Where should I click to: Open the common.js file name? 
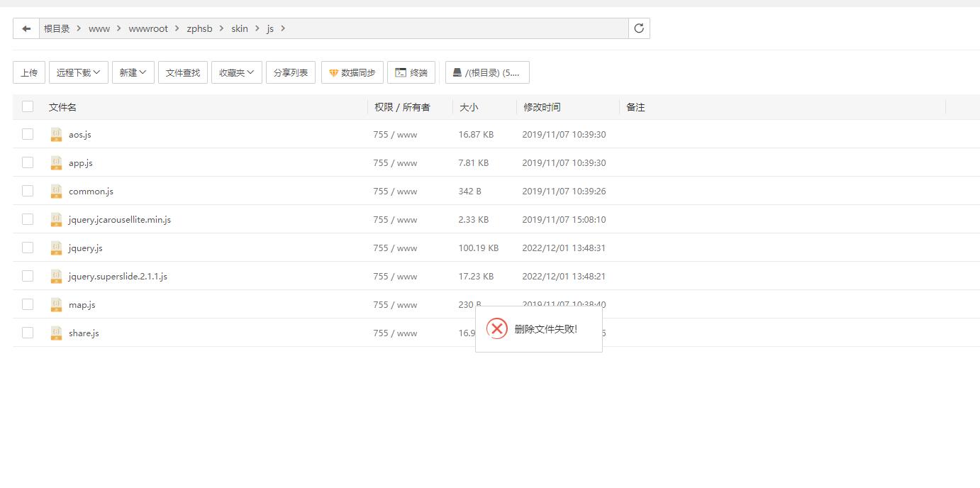point(91,191)
